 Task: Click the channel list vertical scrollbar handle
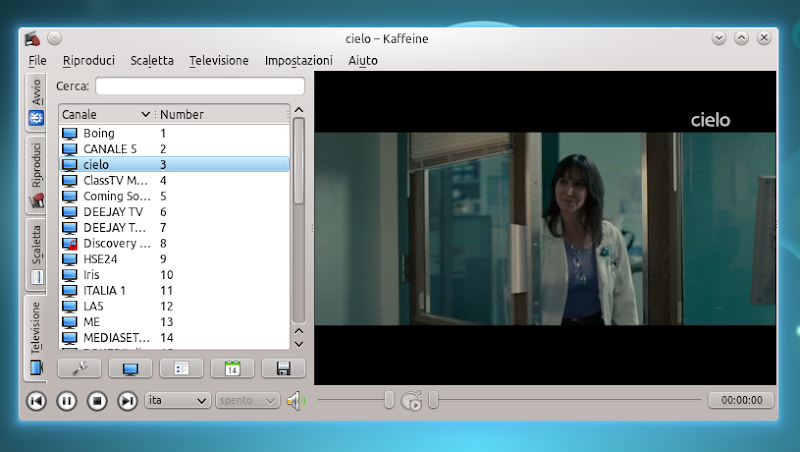pos(299,161)
